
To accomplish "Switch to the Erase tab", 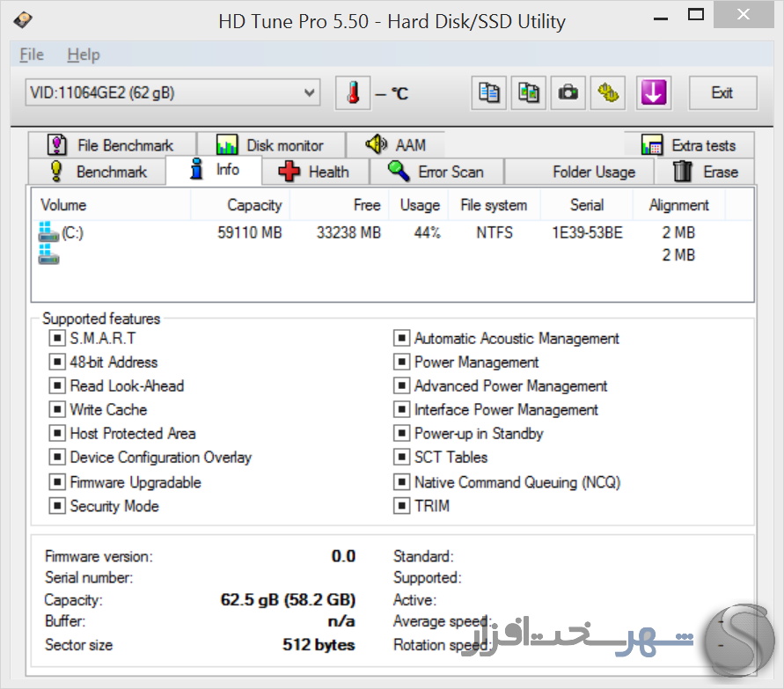I will point(705,172).
